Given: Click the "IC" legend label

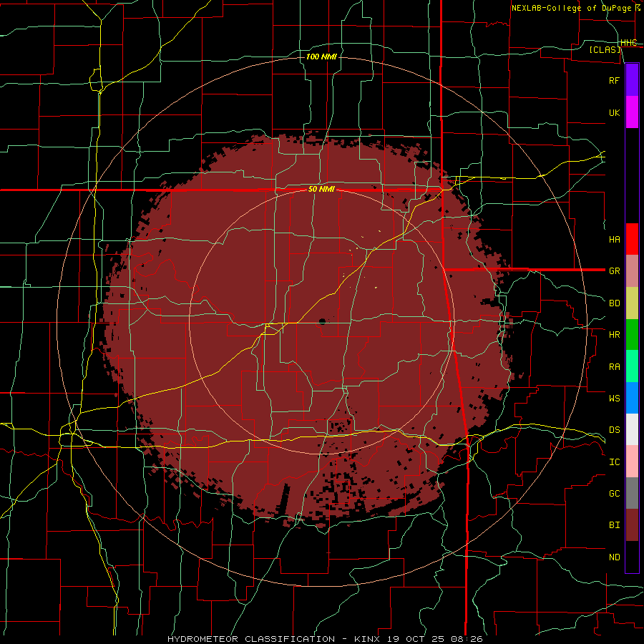Looking at the screenshot, I should (x=614, y=462).
